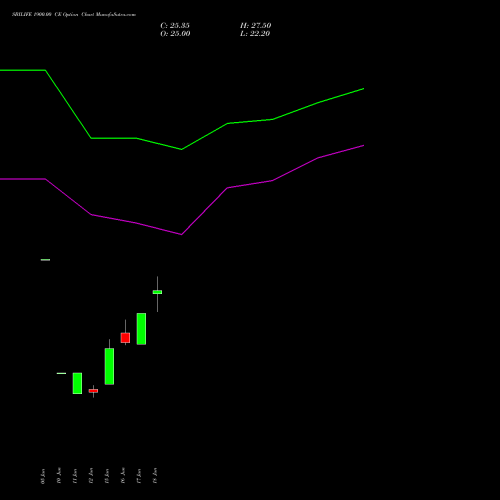Click the "16 Jun" date axis label
Viewport: 500px width, 500px height.
click(123, 476)
